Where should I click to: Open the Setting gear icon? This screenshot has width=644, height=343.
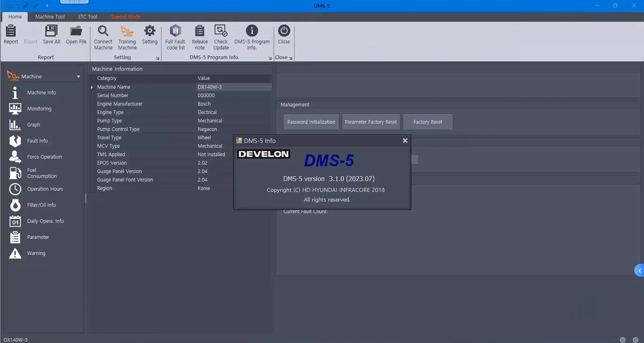point(150,31)
